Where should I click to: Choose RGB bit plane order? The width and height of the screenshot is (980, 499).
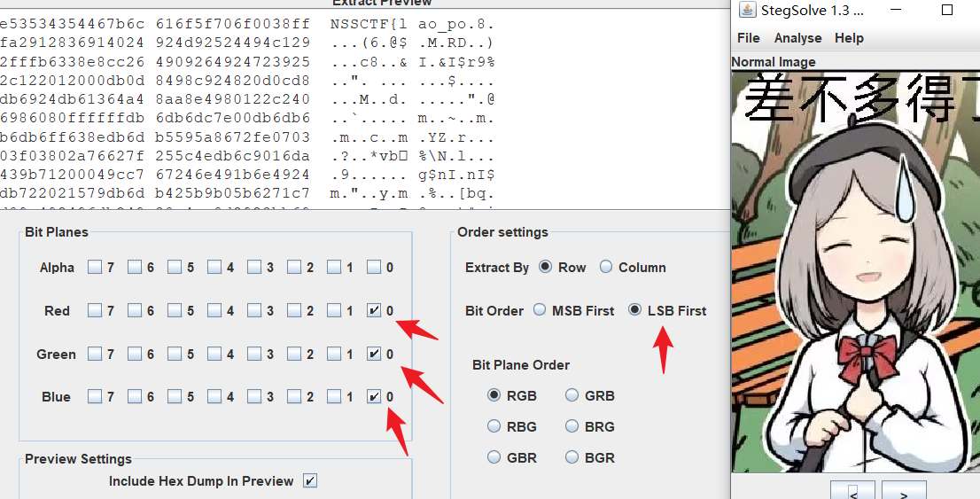pyautogui.click(x=494, y=395)
